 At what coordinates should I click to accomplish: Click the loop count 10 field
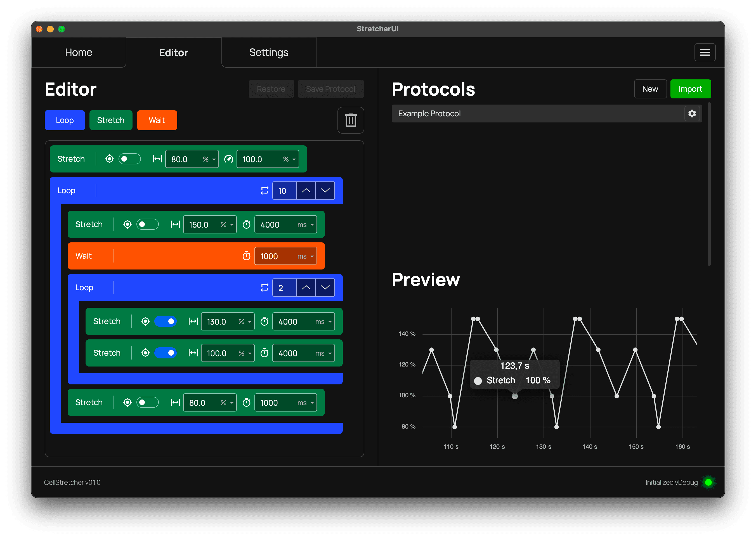tap(284, 190)
